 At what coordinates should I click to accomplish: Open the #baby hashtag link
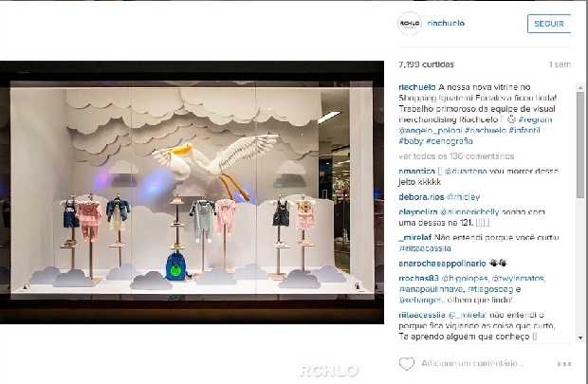(411, 141)
